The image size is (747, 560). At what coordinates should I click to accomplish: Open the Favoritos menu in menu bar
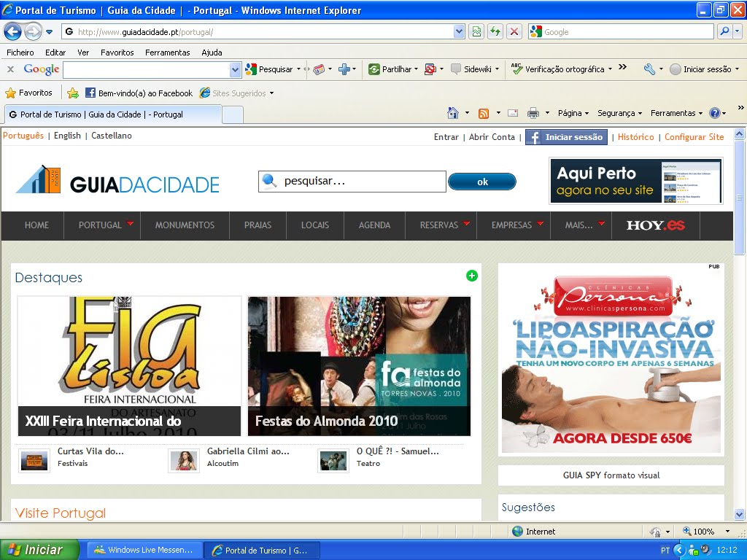point(117,52)
